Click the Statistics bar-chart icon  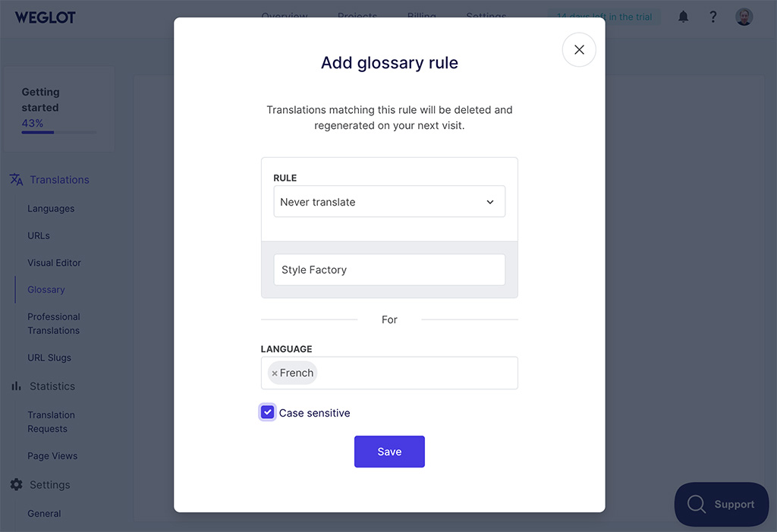[x=16, y=386]
